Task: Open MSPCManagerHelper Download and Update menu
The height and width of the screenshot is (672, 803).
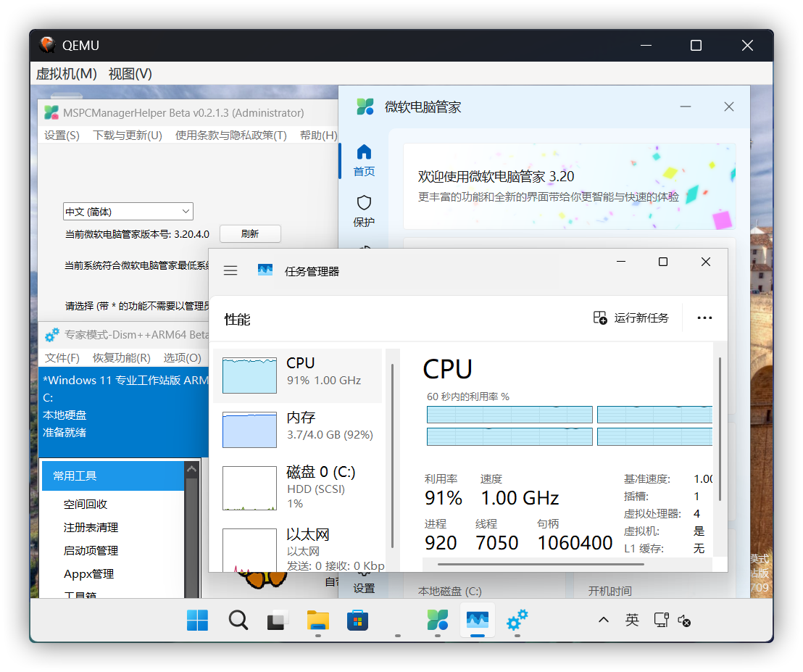Action: point(128,136)
